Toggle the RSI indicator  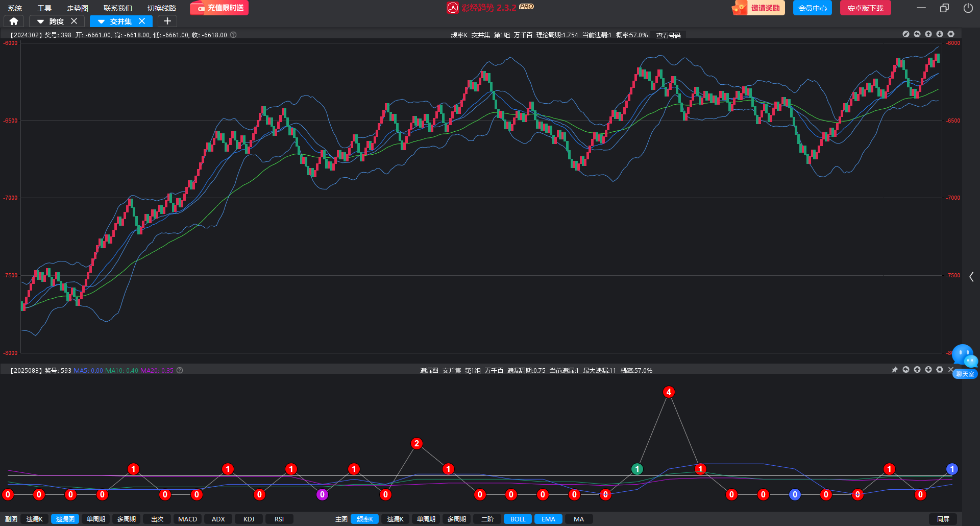point(279,519)
